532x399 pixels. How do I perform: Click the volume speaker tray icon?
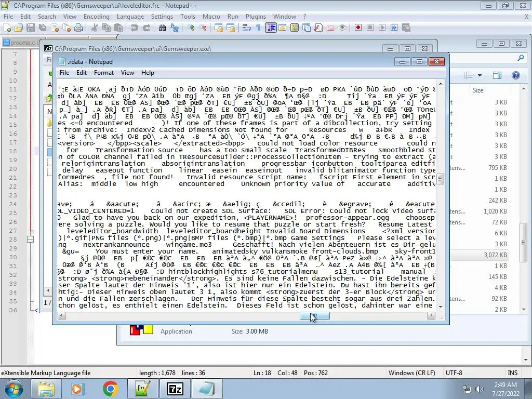(x=480, y=389)
